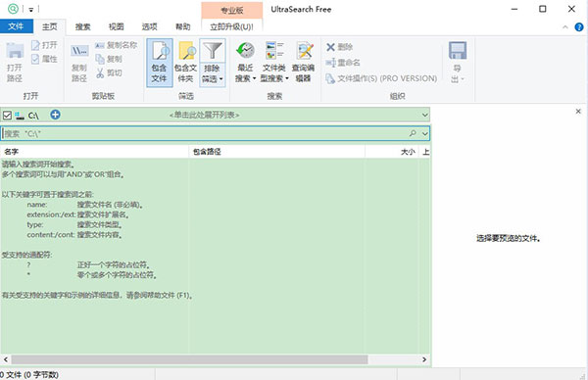This screenshot has width=588, height=380.
Task: Open the 最近搜索 (recent searches) dropdown
Action: point(245,63)
